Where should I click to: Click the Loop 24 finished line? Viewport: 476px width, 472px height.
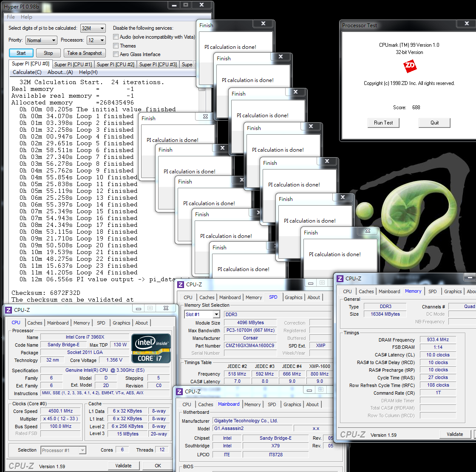pyautogui.click(x=79, y=273)
